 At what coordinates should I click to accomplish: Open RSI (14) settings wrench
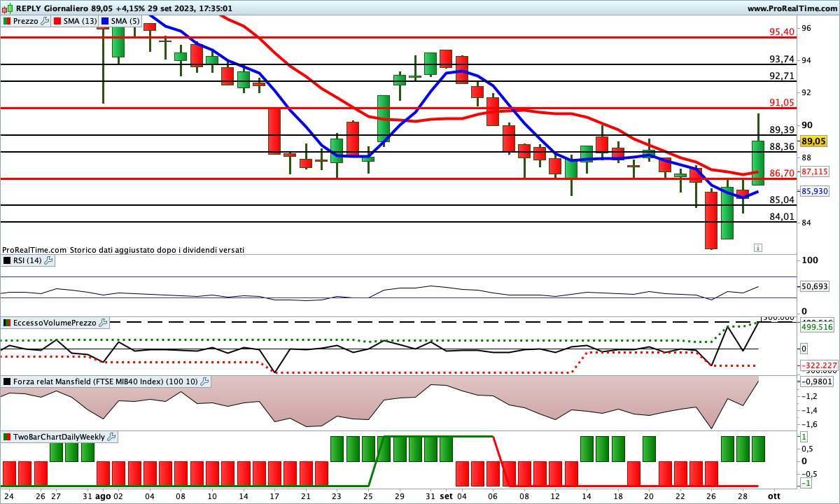point(49,260)
